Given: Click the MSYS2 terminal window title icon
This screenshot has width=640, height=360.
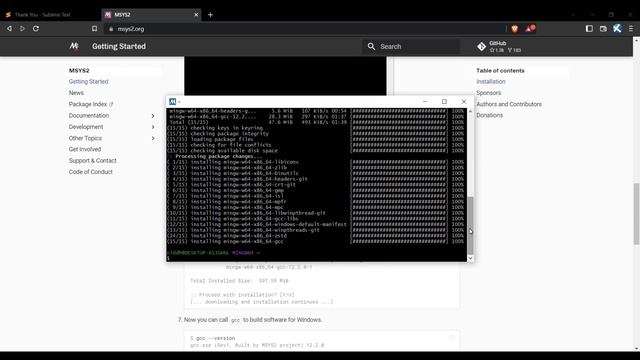Looking at the screenshot, I should 173,102.
